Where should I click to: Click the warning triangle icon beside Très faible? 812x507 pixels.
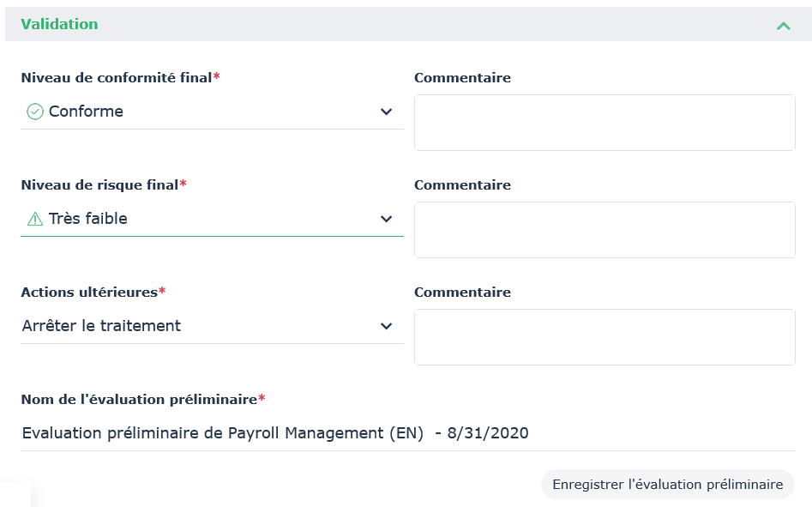pyautogui.click(x=35, y=219)
